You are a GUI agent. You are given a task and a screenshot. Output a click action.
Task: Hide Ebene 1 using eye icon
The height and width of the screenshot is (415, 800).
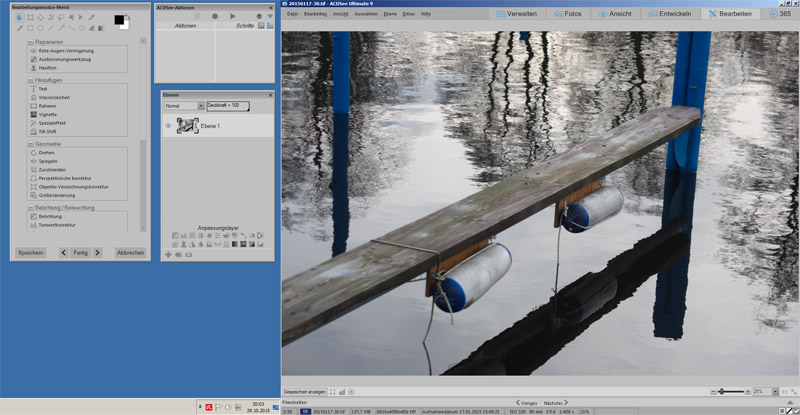[x=168, y=125]
